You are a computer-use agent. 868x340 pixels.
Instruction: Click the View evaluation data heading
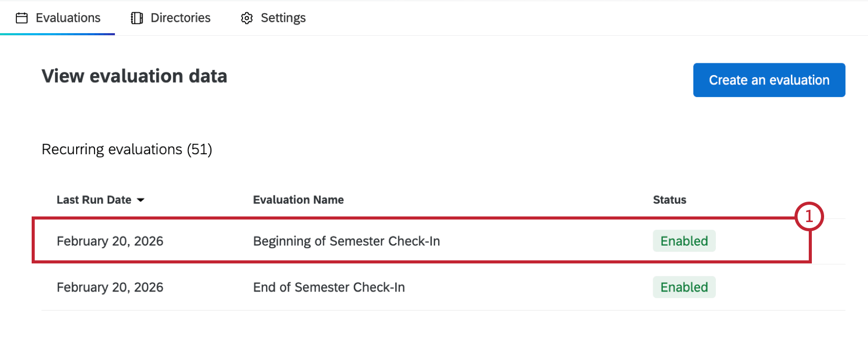[x=134, y=77]
